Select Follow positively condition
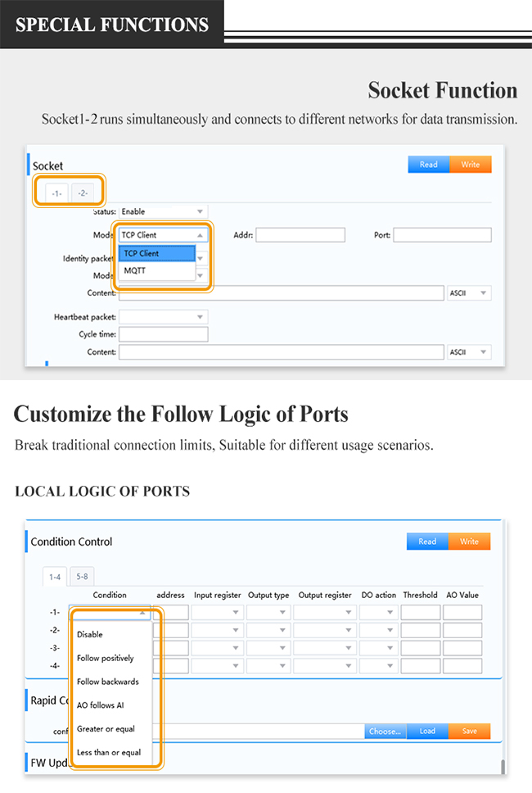Viewport: 532px width, 793px height. [x=105, y=658]
